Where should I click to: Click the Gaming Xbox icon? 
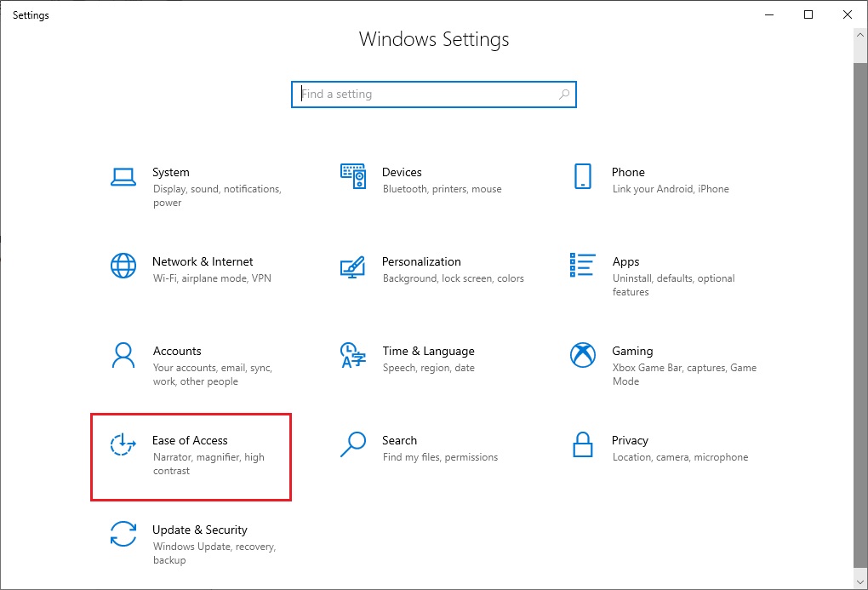coord(582,355)
